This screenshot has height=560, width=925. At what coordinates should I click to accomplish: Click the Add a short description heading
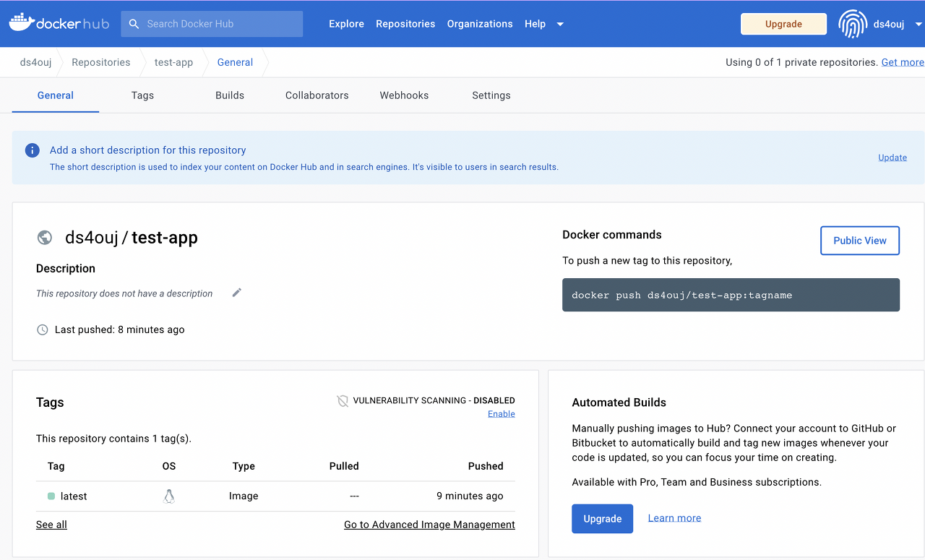148,150
